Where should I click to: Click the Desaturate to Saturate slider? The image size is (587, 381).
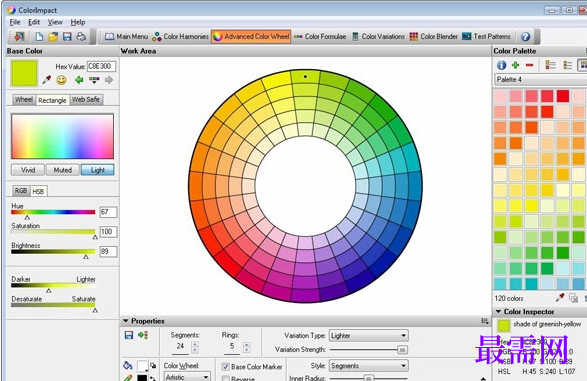(x=53, y=305)
